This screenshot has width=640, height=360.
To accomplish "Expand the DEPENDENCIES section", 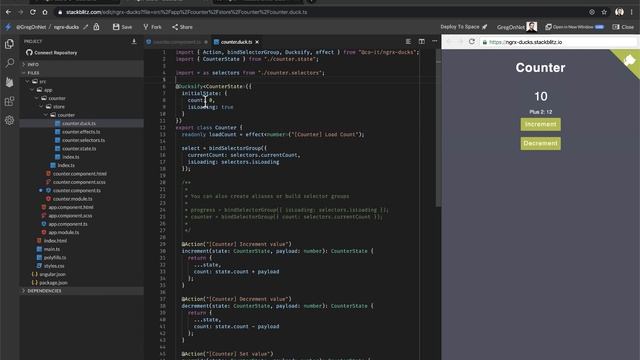I will tap(82, 291).
